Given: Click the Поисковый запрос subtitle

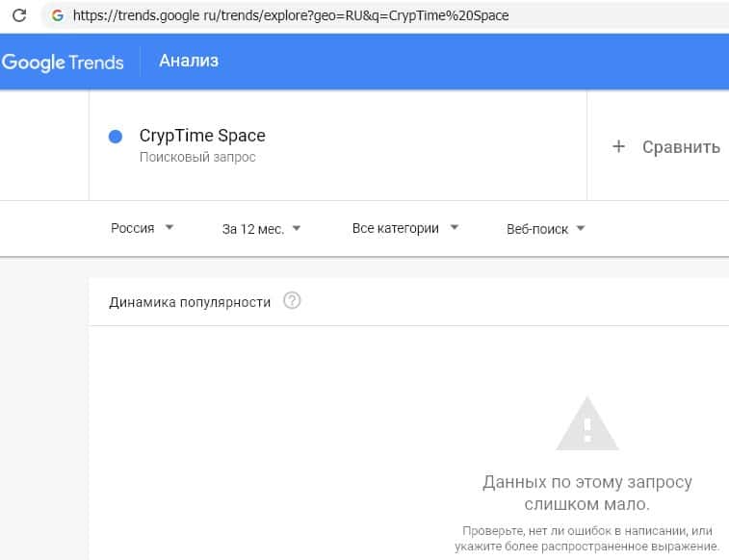Looking at the screenshot, I should 197,157.
